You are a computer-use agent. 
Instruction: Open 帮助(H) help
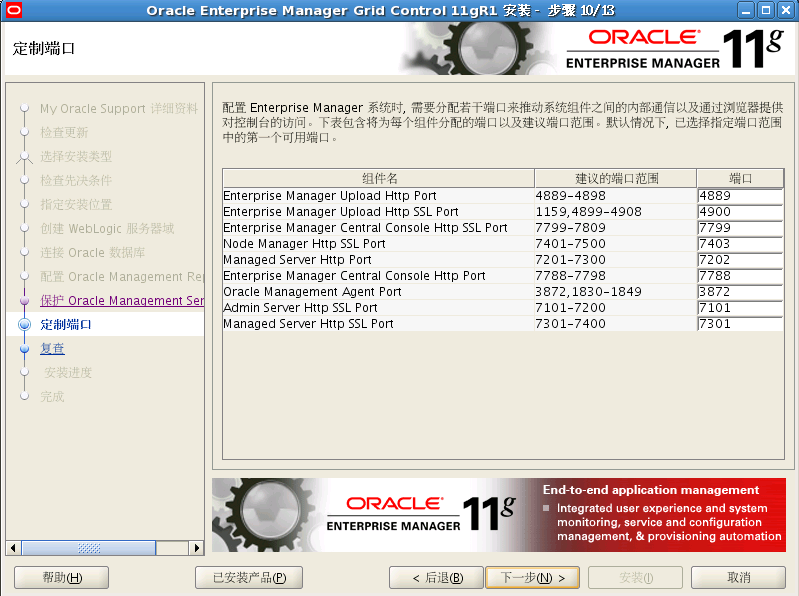pyautogui.click(x=62, y=578)
